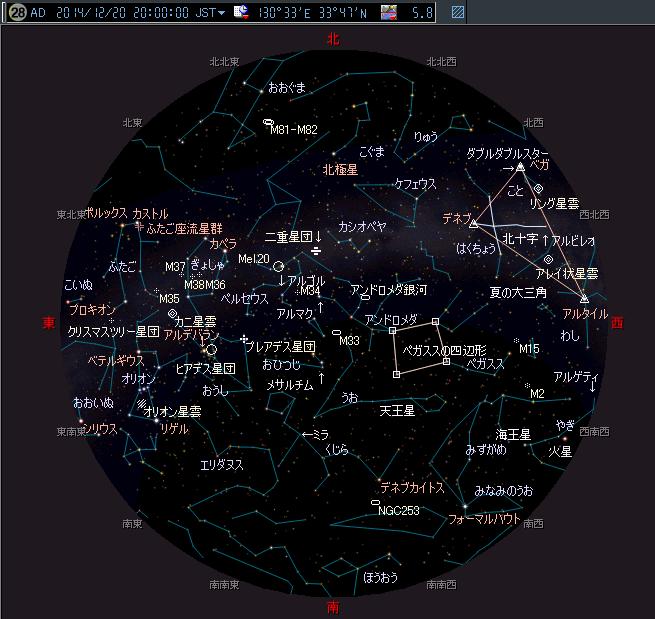
Task: Click the red 北 north direction label
Action: (333, 39)
